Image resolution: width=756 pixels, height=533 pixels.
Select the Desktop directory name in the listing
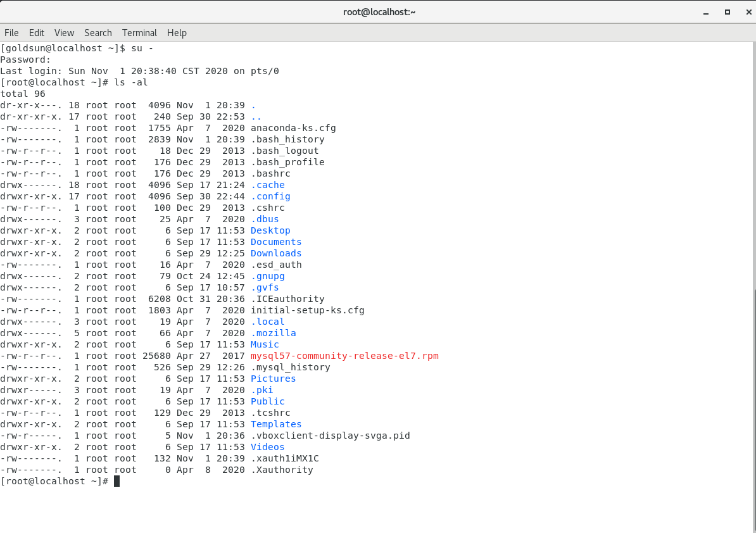270,230
